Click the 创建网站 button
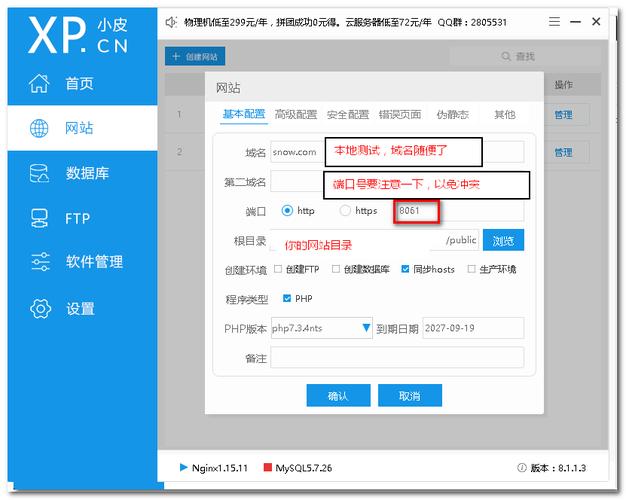626x500 pixels. pyautogui.click(x=195, y=56)
